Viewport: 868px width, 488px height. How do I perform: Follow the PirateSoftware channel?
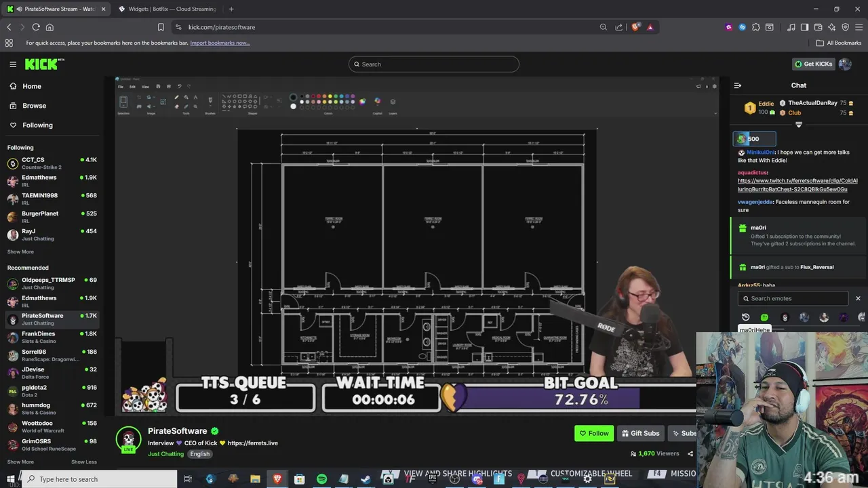pyautogui.click(x=594, y=433)
